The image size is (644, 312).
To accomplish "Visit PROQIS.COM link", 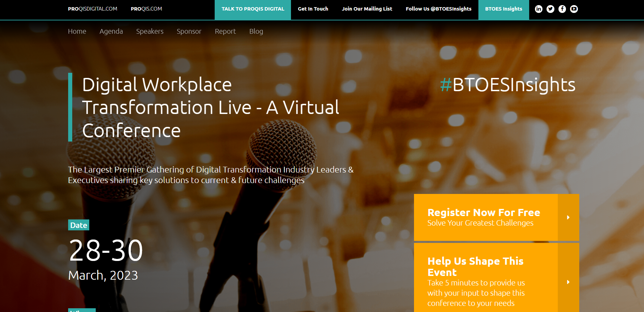I will point(147,9).
